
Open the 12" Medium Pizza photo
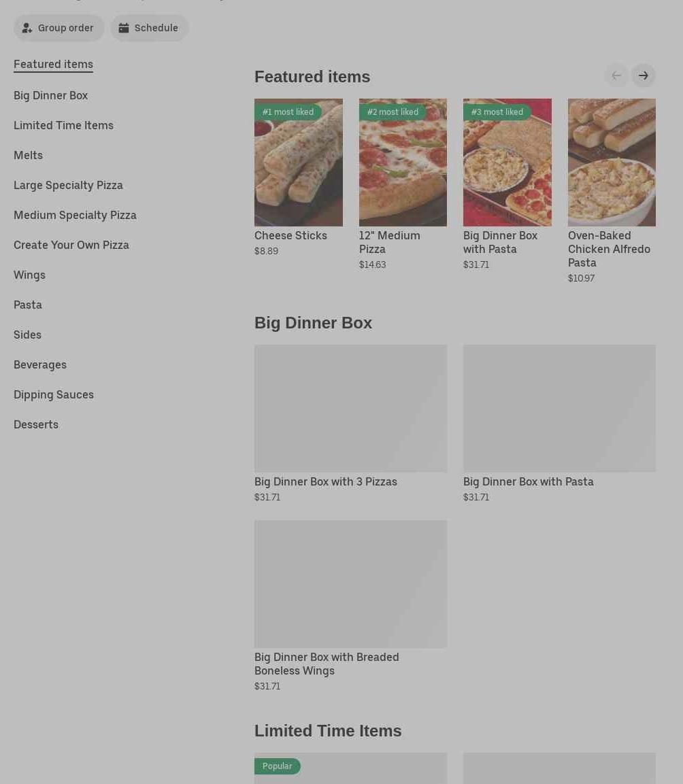point(403,163)
